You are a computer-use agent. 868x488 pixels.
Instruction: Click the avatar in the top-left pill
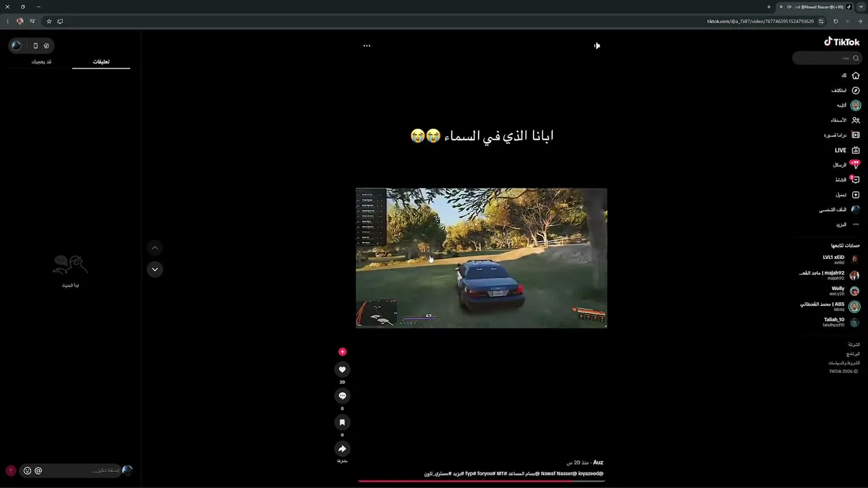click(16, 46)
